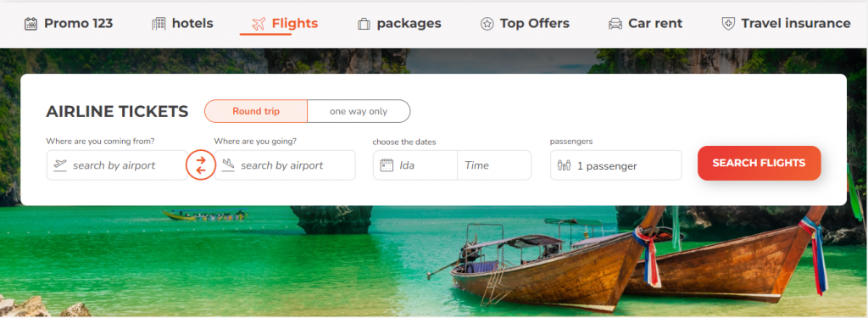Image resolution: width=868 pixels, height=318 pixels.
Task: Click the calendar icon in dates field
Action: 387,165
